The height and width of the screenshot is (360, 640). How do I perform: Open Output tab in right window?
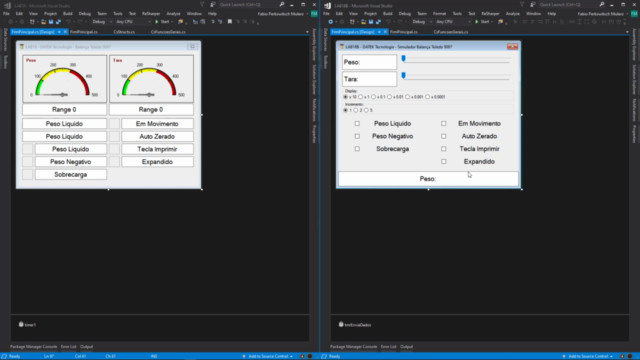click(x=406, y=347)
